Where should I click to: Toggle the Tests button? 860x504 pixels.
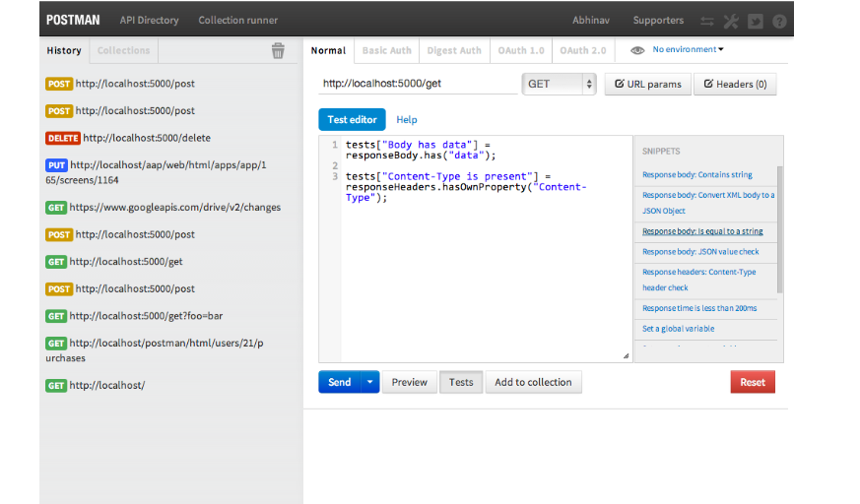point(461,382)
